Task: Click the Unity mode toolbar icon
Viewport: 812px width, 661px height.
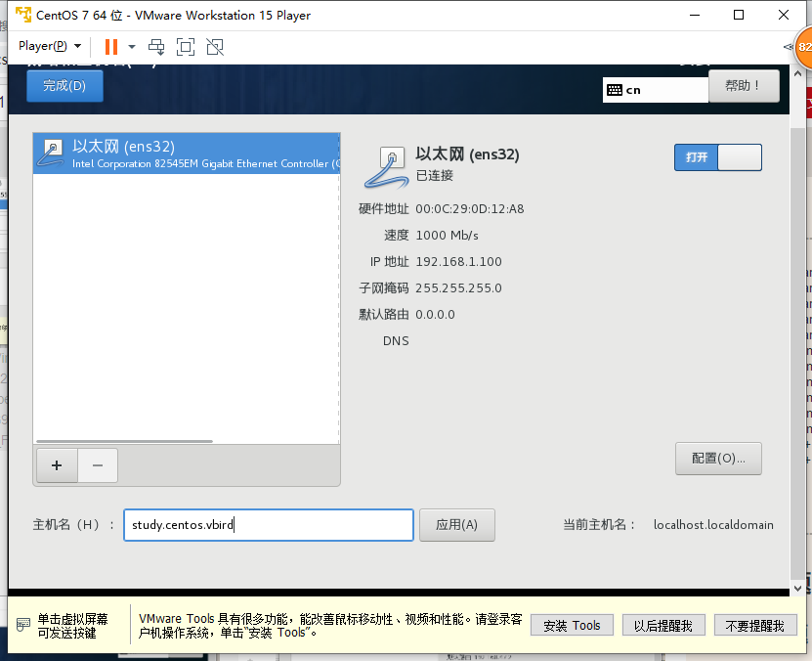Action: tap(214, 46)
